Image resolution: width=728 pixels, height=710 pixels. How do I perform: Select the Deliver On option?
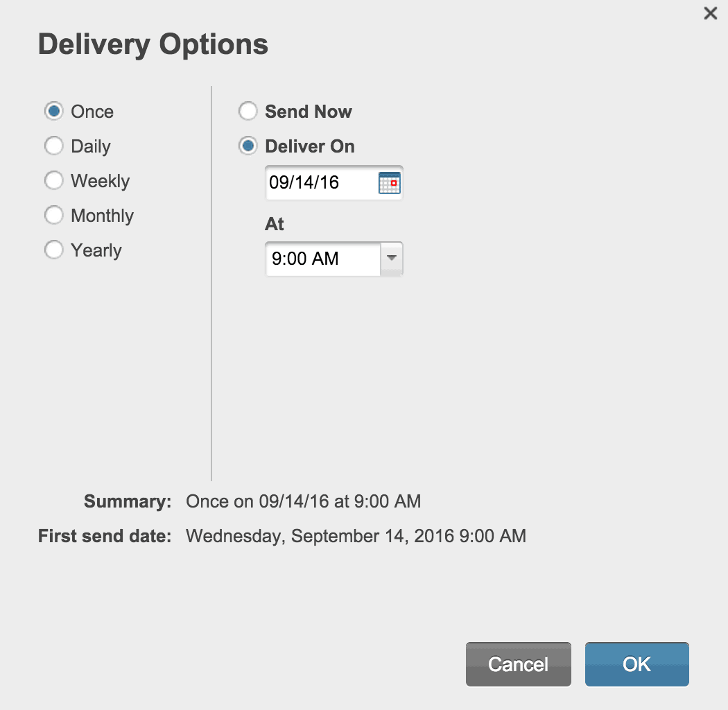coord(248,146)
